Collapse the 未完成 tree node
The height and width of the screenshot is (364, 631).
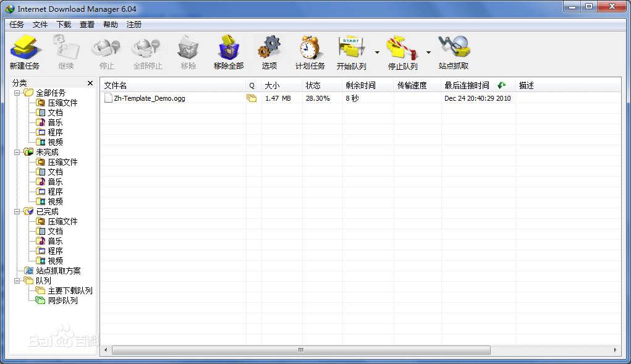[17, 153]
